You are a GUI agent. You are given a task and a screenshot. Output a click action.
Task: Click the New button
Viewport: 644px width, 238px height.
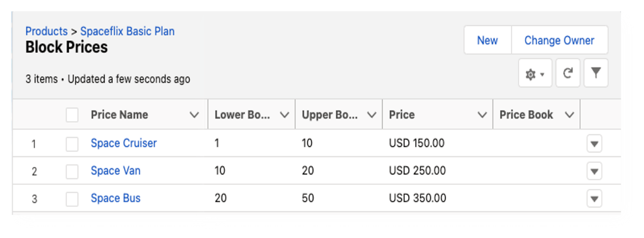coord(487,40)
